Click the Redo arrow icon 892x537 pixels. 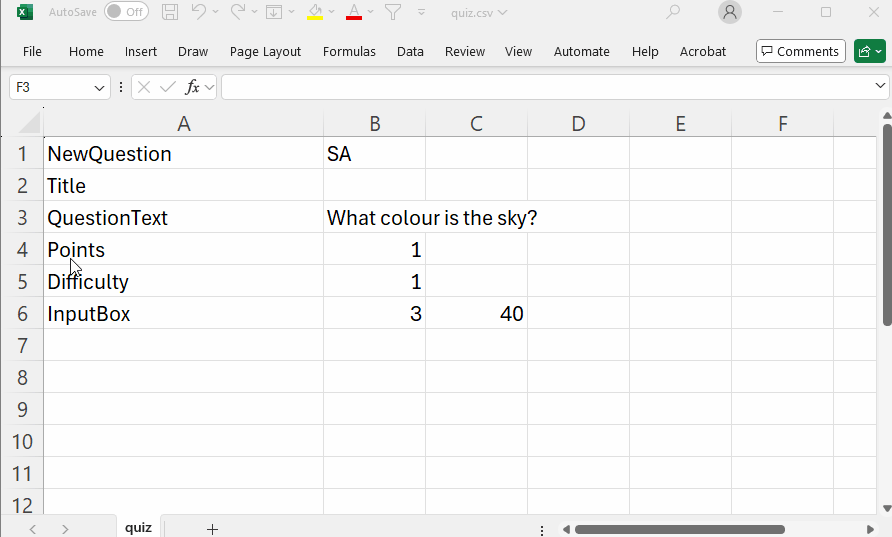click(x=238, y=12)
